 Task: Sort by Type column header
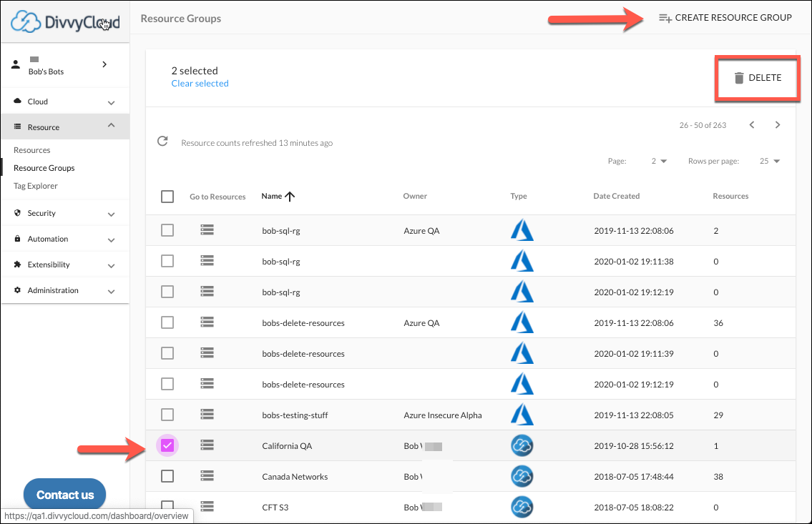click(x=519, y=196)
